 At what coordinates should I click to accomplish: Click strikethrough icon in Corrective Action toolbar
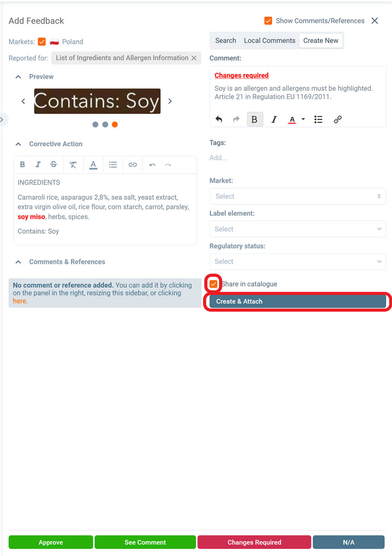click(x=54, y=164)
